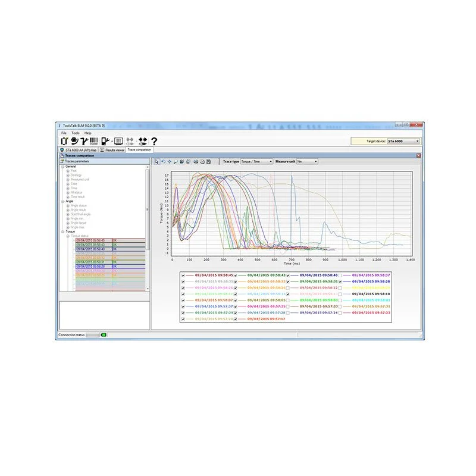Toggle the 09:58:43 trace checkbox

click(x=236, y=275)
